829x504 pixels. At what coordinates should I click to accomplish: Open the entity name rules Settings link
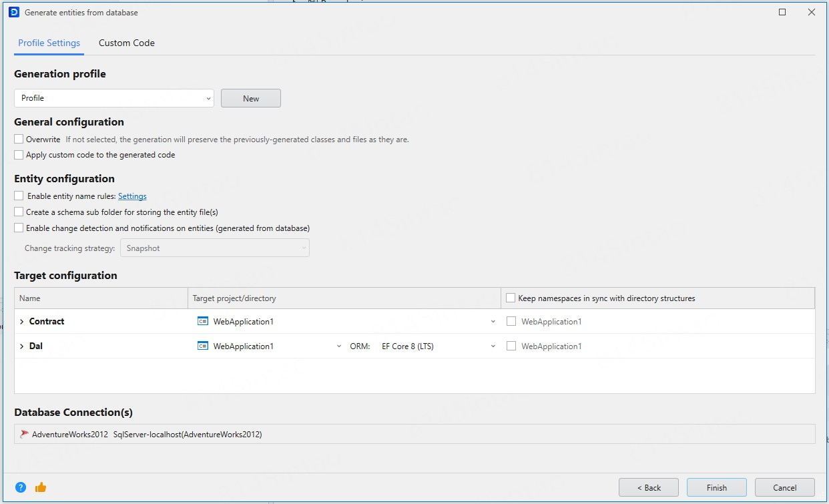tap(132, 196)
